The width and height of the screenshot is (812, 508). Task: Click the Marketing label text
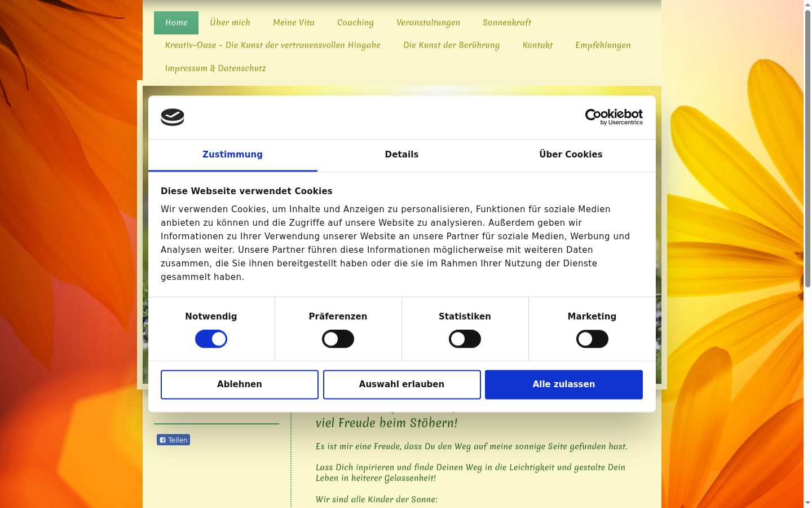click(592, 317)
